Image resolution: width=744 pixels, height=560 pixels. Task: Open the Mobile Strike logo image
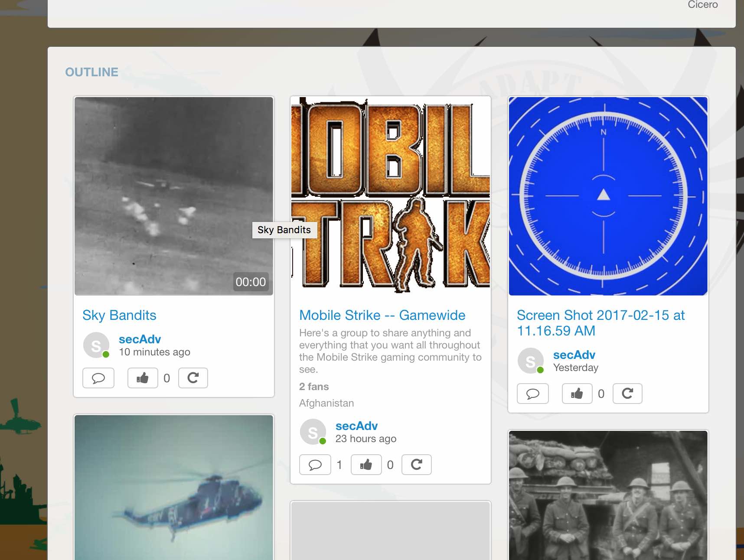pos(391,196)
